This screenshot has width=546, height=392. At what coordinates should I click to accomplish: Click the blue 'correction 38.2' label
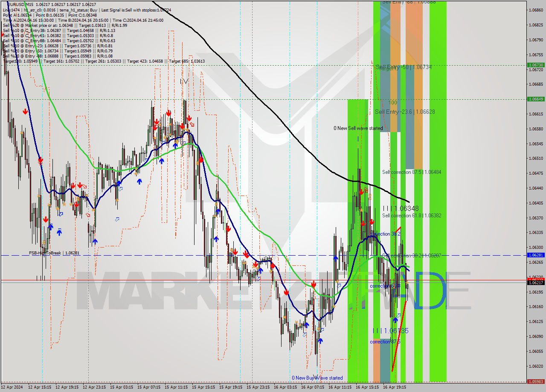click(x=385, y=234)
